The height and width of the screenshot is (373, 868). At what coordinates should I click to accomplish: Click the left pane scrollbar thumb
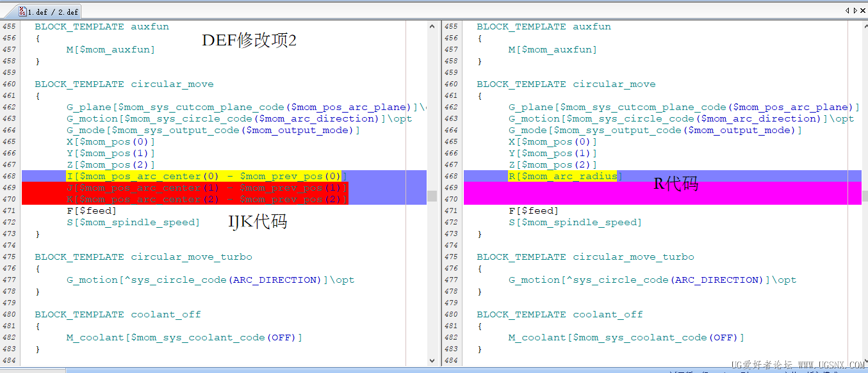point(432,196)
